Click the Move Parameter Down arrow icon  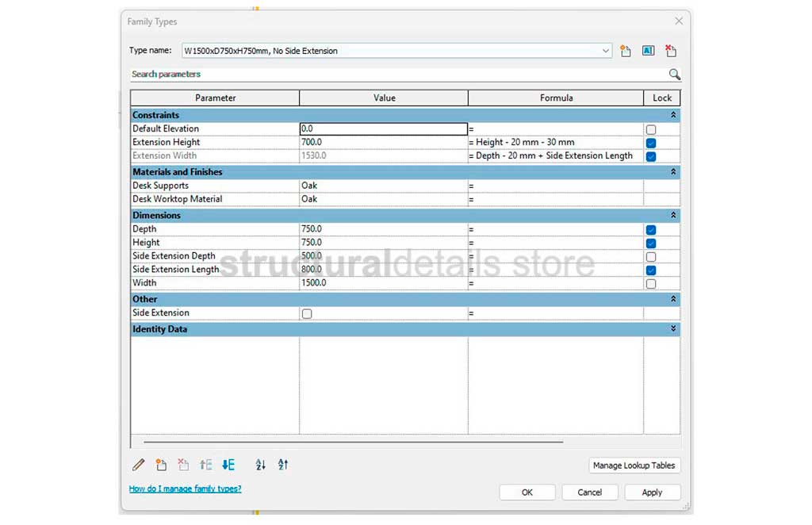tap(228, 465)
